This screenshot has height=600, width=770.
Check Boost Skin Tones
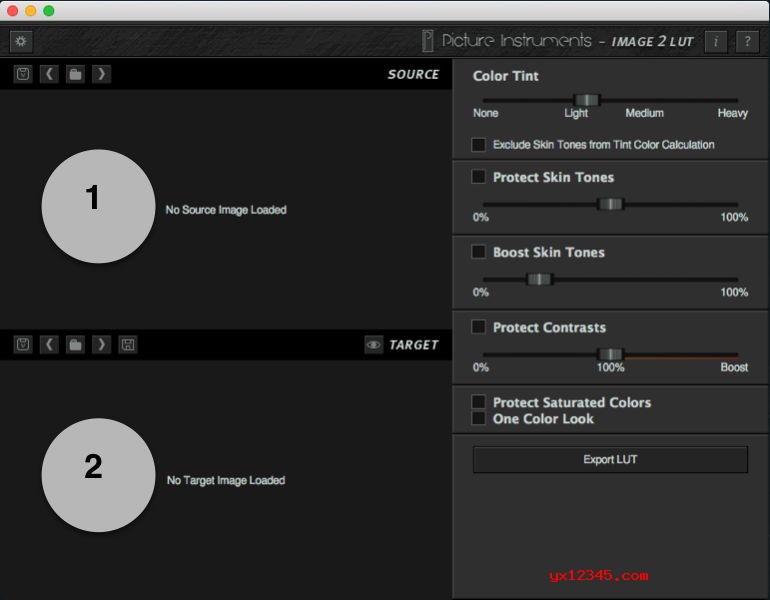tap(478, 252)
